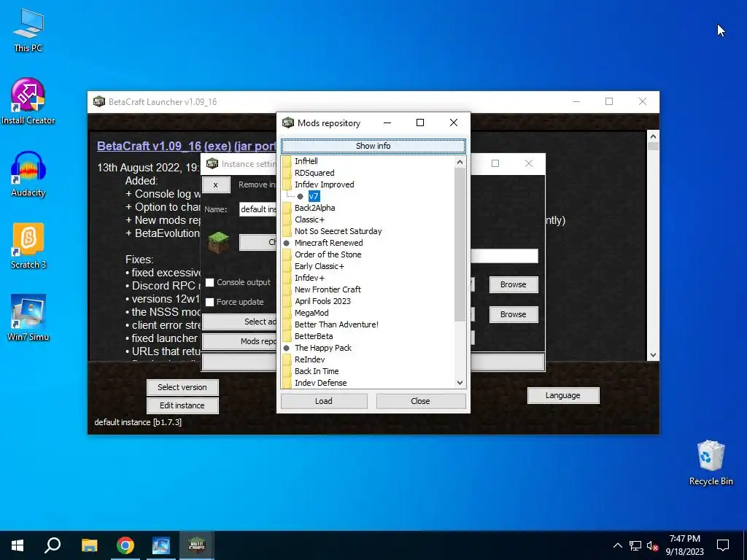Open File Explorer from taskbar
Viewport: 747px width, 560px height.
point(89,545)
